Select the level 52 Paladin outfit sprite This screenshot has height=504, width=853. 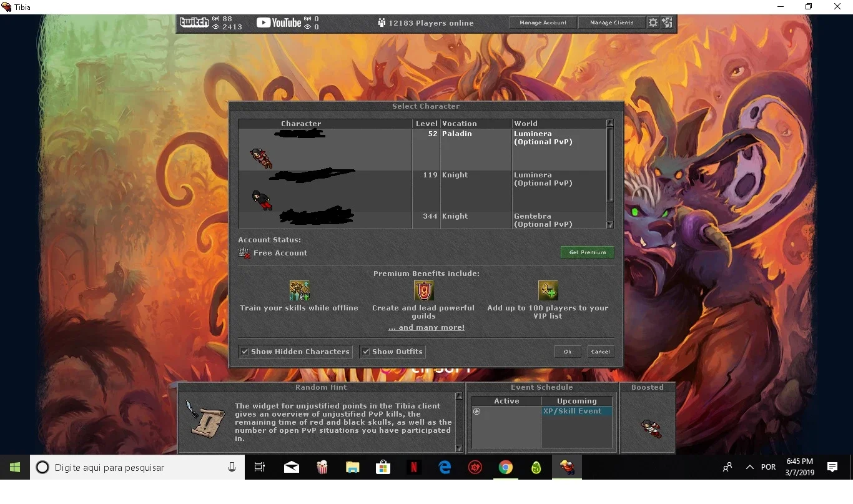(x=261, y=158)
